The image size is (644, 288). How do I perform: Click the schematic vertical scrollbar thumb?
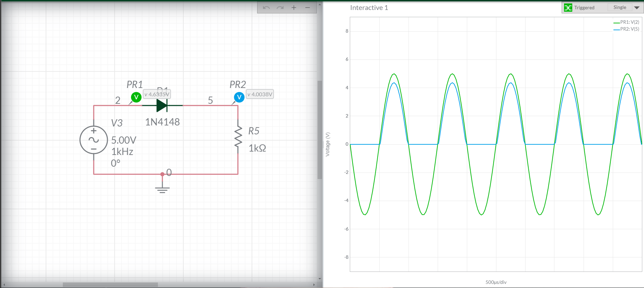click(x=320, y=130)
